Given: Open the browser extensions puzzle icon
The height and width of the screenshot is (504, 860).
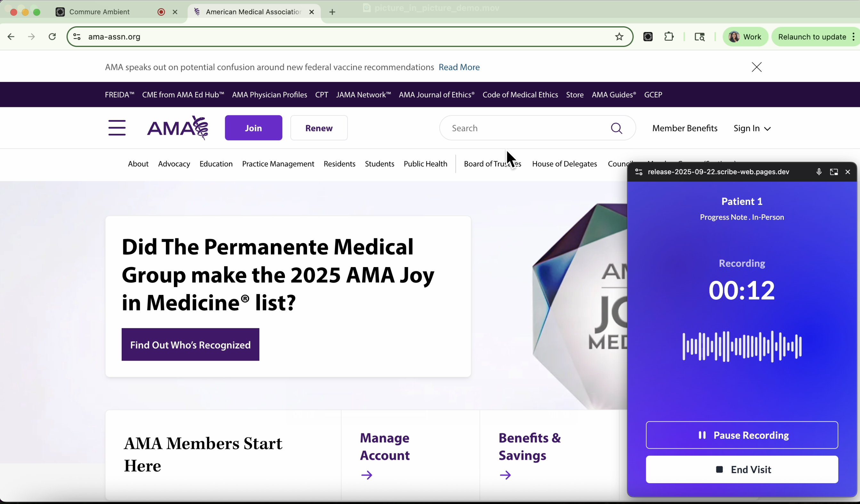Looking at the screenshot, I should point(669,37).
